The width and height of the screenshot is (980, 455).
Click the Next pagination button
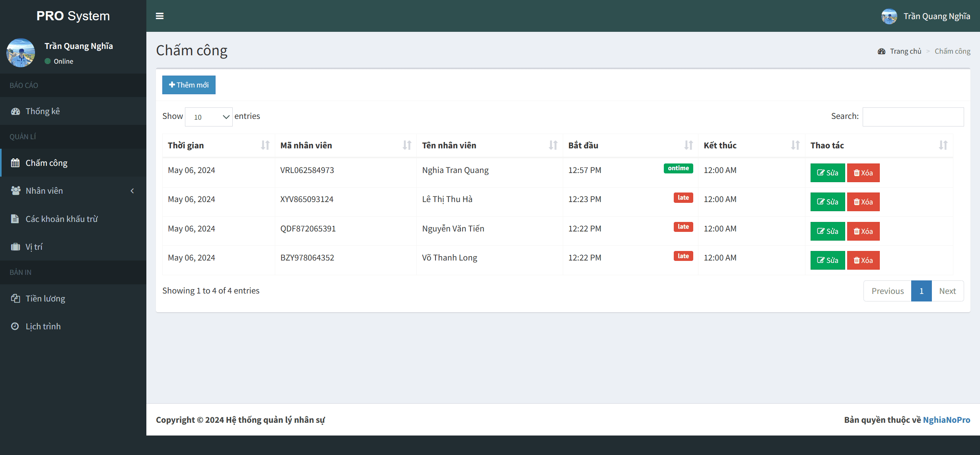[x=947, y=291]
